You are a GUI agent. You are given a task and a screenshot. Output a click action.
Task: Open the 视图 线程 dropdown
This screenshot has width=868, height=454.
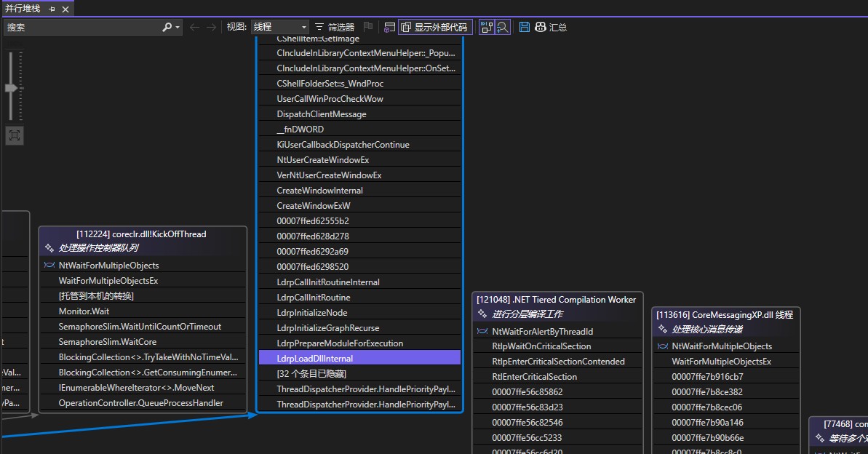click(279, 27)
